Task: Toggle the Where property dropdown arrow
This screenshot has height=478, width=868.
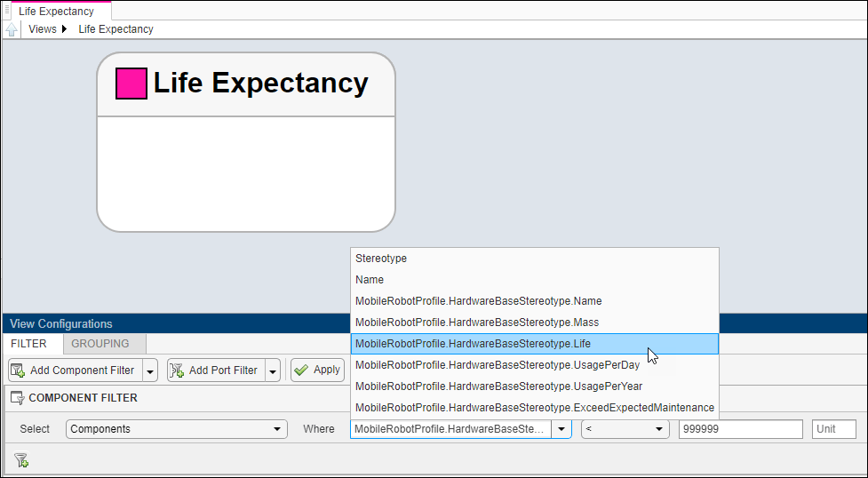Action: coord(561,429)
